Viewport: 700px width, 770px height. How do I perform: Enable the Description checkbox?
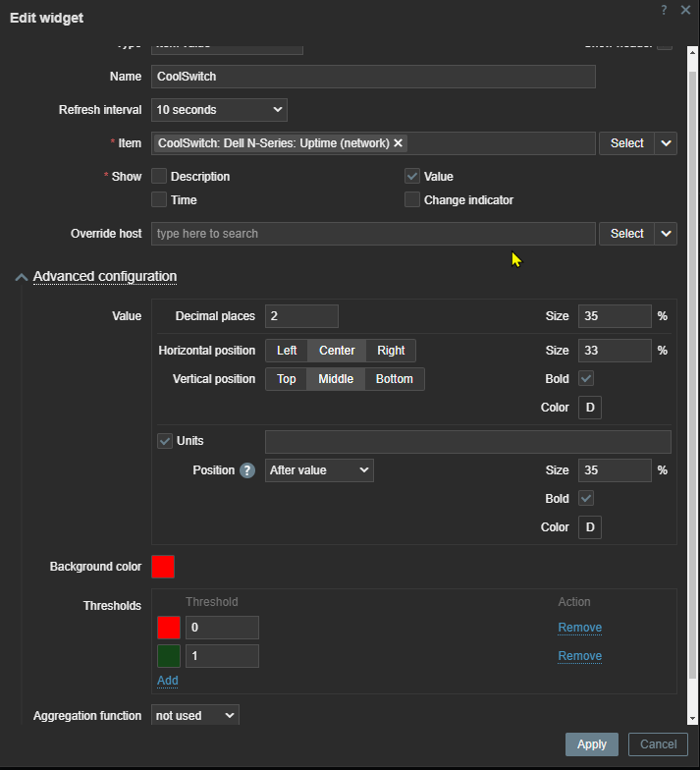point(159,177)
